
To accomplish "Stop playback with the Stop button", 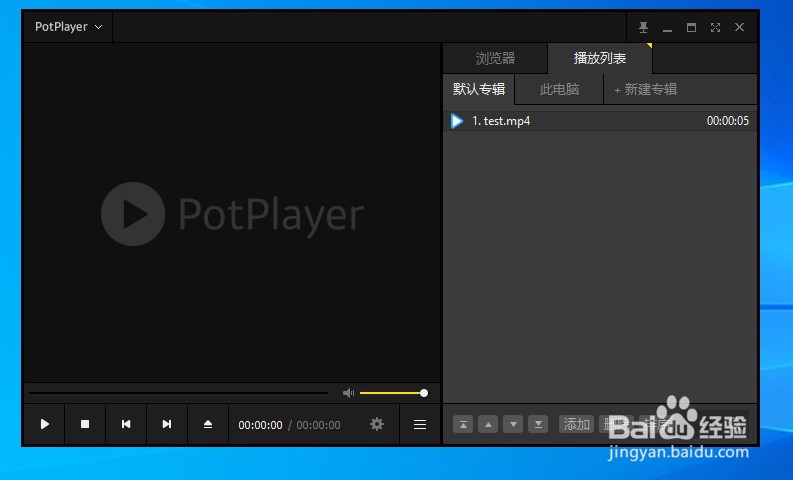I will (x=85, y=424).
